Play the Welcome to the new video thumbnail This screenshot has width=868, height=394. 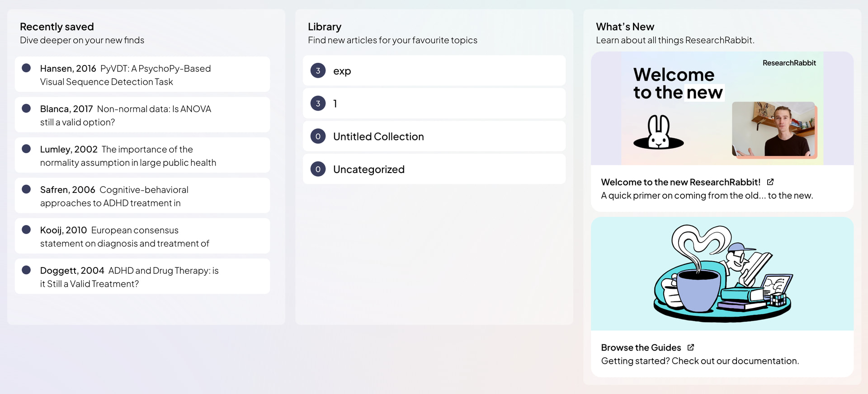722,108
